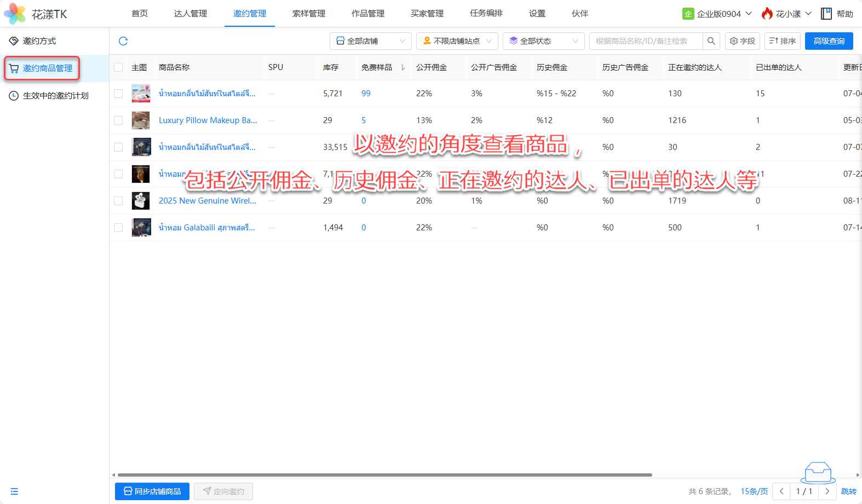
Task: Click the sort arrow beside 免费样品 column
Action: click(x=403, y=67)
